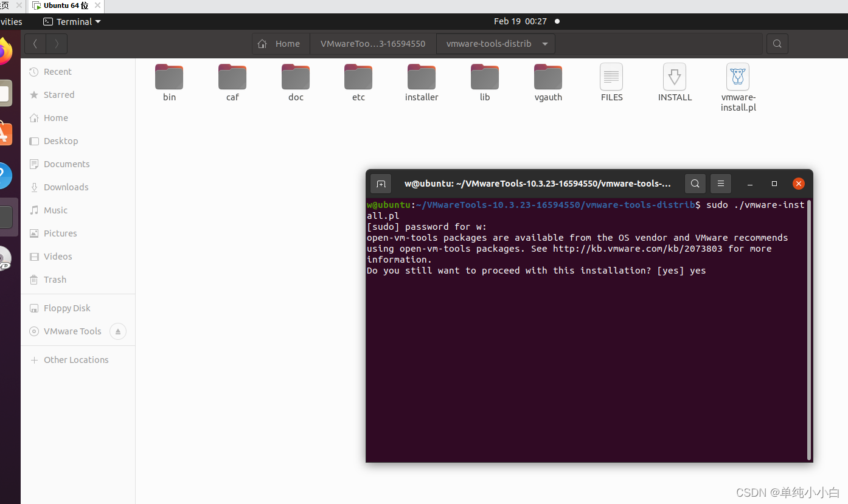Open the terminal hamburger menu
The width and height of the screenshot is (848, 504).
pos(721,184)
